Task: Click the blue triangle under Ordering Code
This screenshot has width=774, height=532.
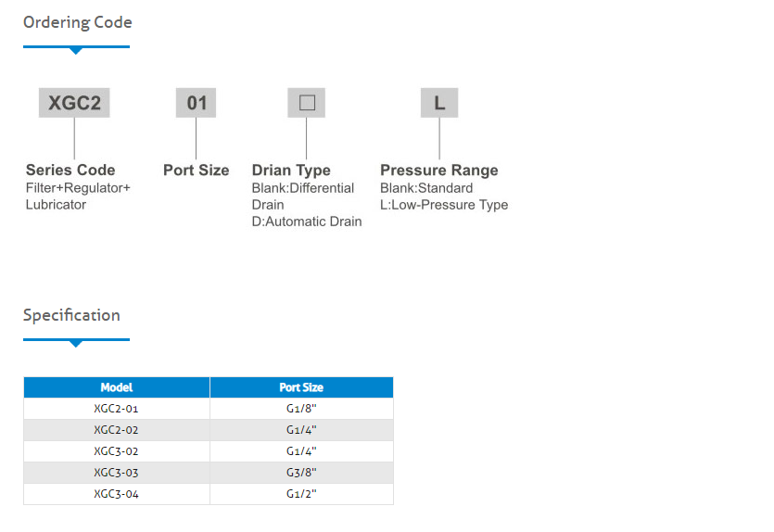Action: click(75, 51)
